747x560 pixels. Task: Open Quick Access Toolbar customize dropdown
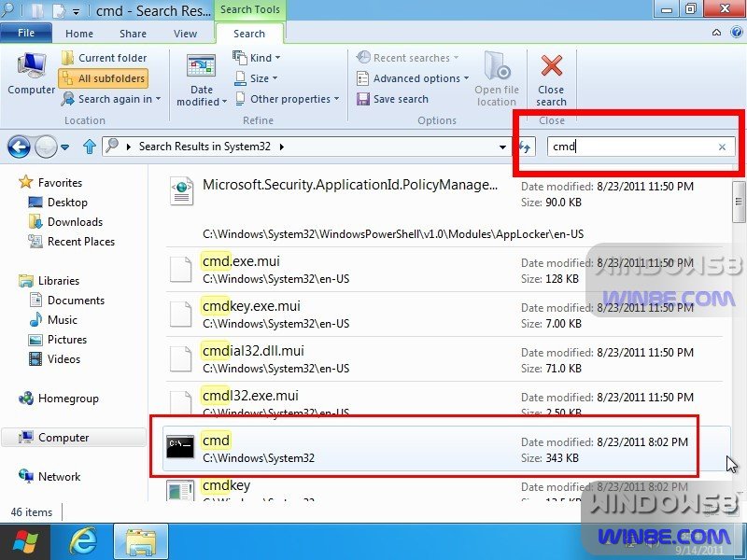77,12
